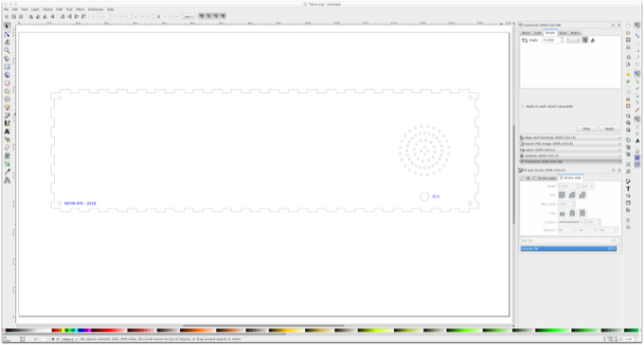644x345 pixels.
Task: Expand the Layers panel
Action: click(570, 150)
